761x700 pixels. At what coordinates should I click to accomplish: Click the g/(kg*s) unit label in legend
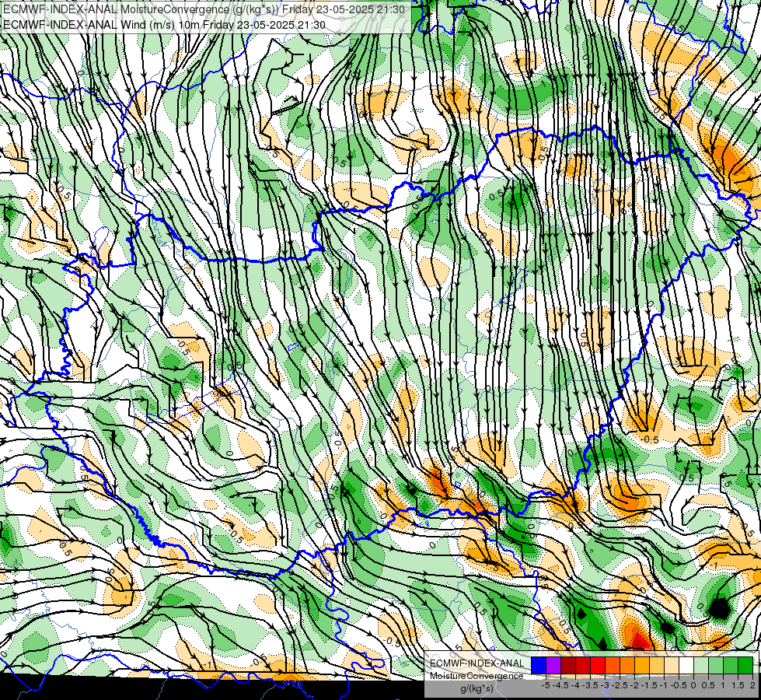click(x=477, y=689)
